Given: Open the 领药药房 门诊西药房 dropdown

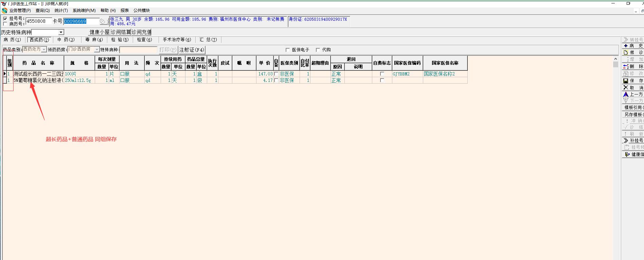Looking at the screenshot, I should [97, 50].
